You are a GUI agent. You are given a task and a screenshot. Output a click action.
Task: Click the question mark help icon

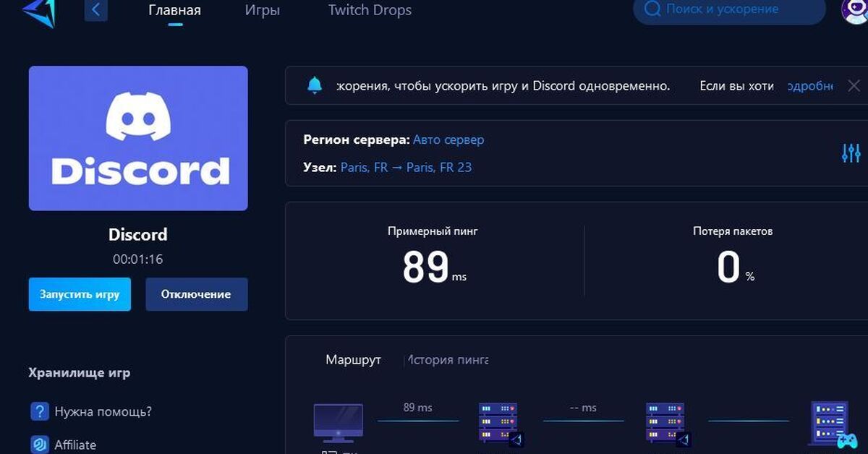39,411
